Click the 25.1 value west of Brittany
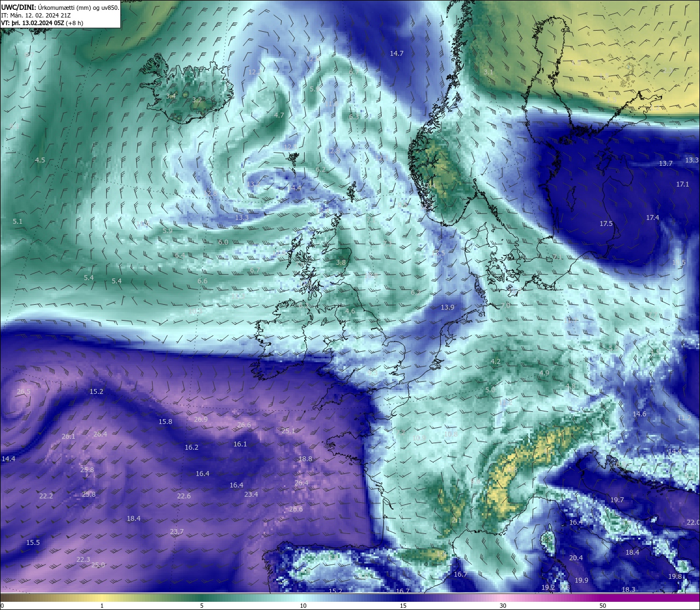This screenshot has width=700, height=610. tap(288, 431)
